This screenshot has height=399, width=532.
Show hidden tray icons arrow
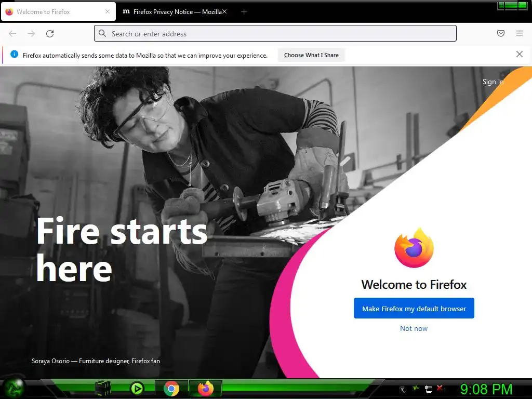click(403, 389)
